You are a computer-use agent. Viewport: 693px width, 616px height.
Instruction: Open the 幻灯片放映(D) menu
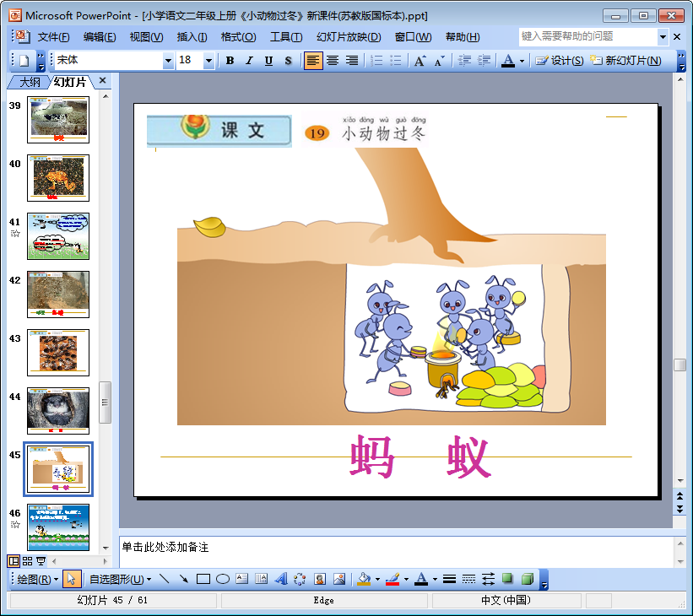pos(349,37)
